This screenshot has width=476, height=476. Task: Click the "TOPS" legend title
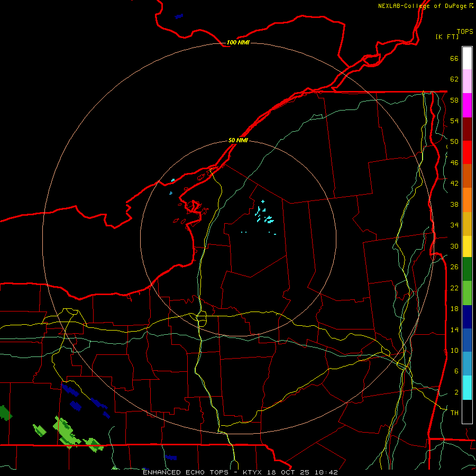(x=465, y=31)
